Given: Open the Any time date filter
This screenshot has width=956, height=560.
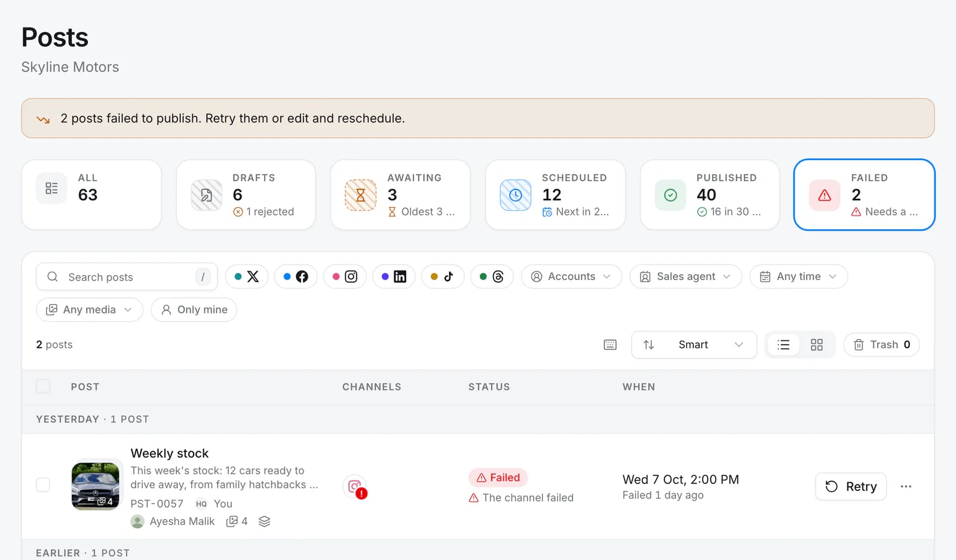Looking at the screenshot, I should tap(798, 276).
